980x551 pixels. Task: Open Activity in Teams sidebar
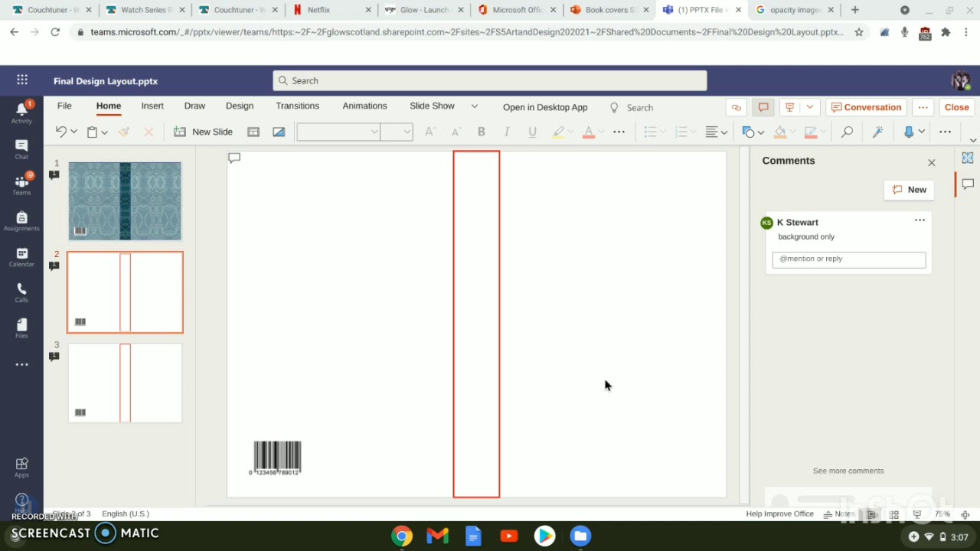pyautogui.click(x=21, y=112)
